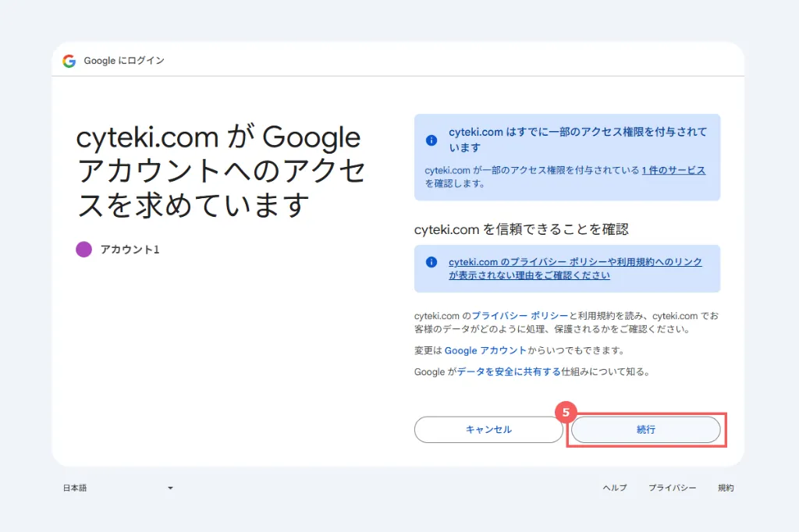Click the info icon beside the privacy policy notice

coord(431,262)
